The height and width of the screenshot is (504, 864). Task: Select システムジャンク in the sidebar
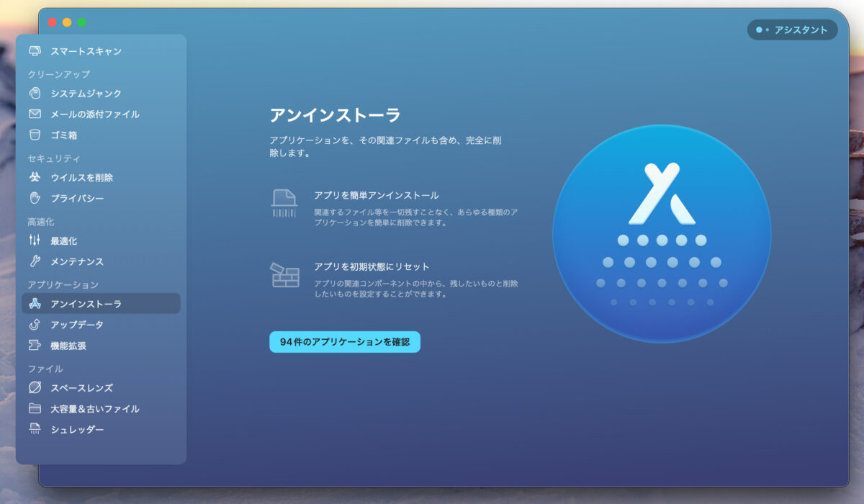(101, 93)
